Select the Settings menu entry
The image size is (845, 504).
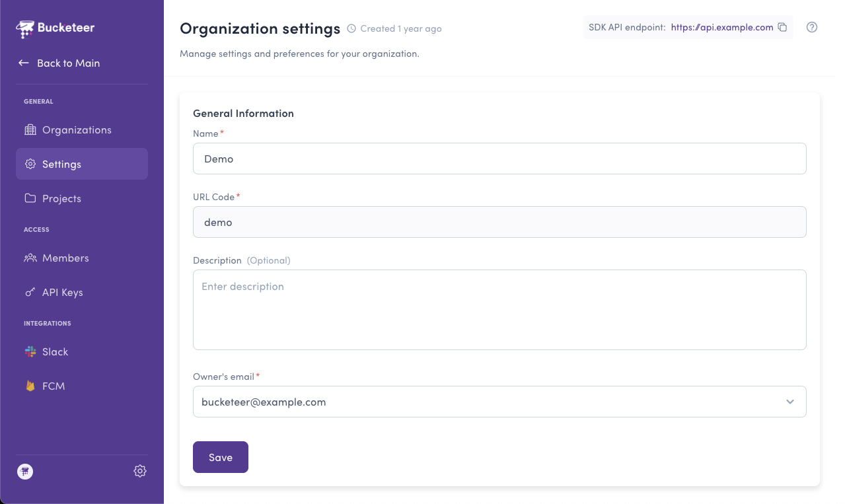click(x=61, y=164)
